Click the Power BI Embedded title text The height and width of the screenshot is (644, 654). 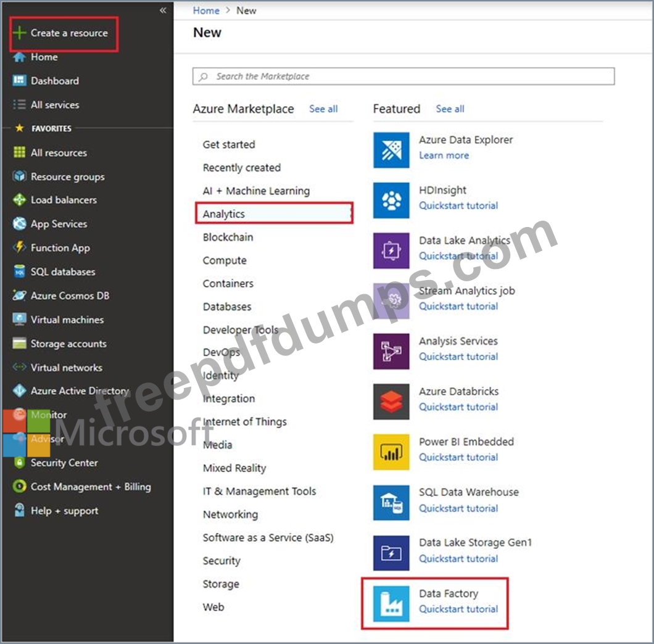pos(466,441)
